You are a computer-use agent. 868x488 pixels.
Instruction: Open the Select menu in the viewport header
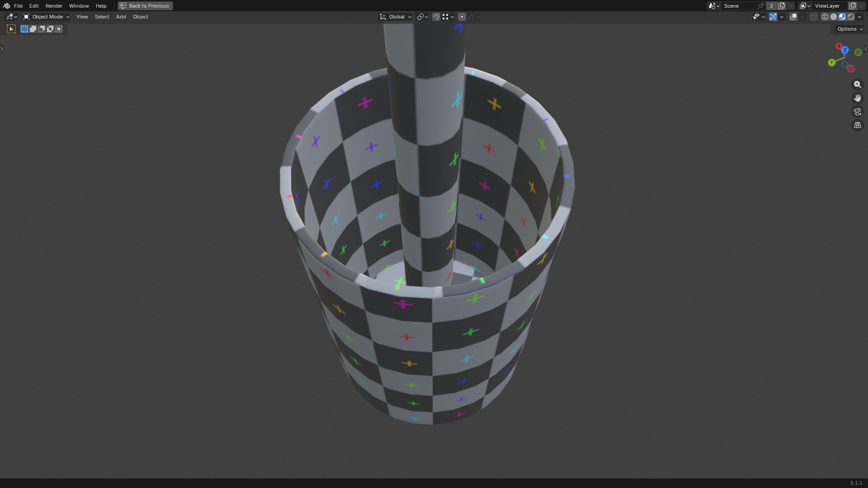[x=102, y=17]
